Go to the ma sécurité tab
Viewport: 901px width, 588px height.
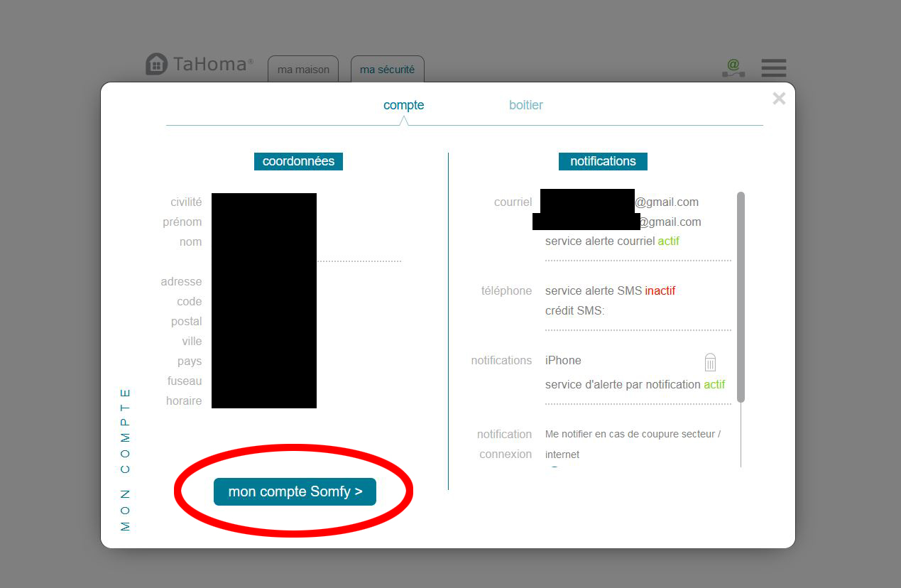[387, 70]
